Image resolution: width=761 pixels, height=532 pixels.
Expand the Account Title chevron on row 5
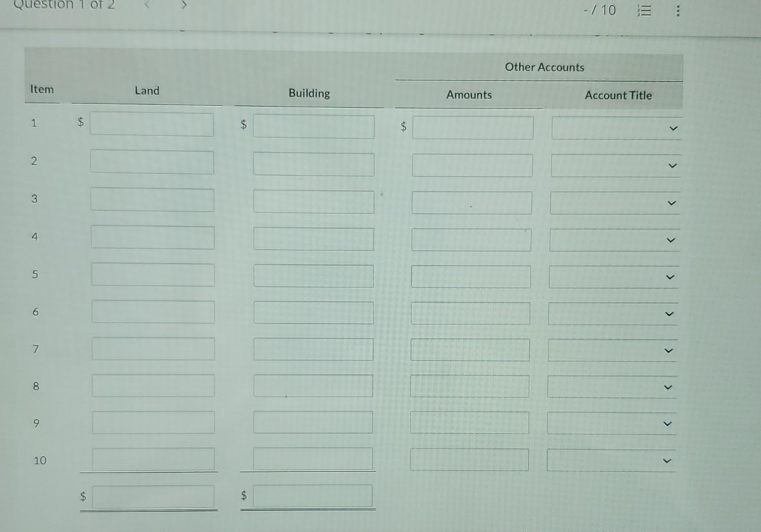[669, 277]
